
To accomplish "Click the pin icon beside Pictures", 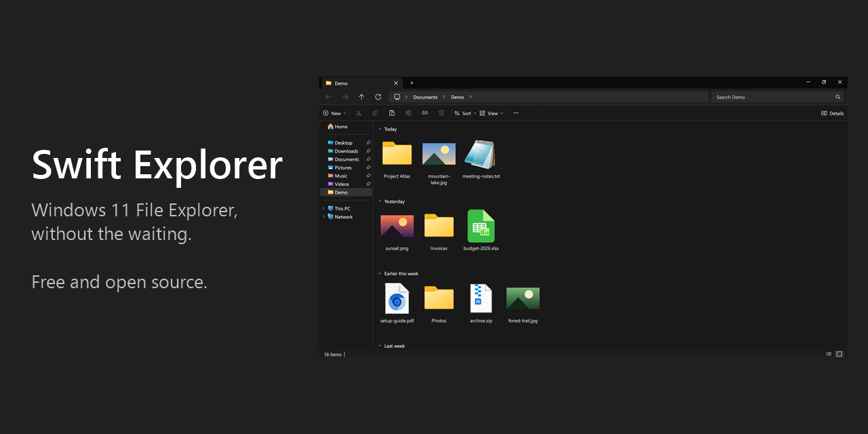I will pos(368,167).
